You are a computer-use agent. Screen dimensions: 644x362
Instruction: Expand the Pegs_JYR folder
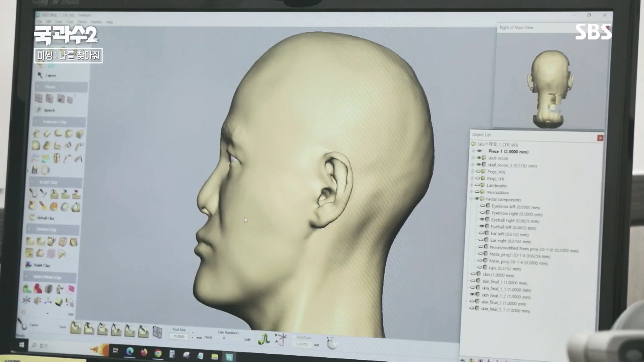(x=472, y=178)
